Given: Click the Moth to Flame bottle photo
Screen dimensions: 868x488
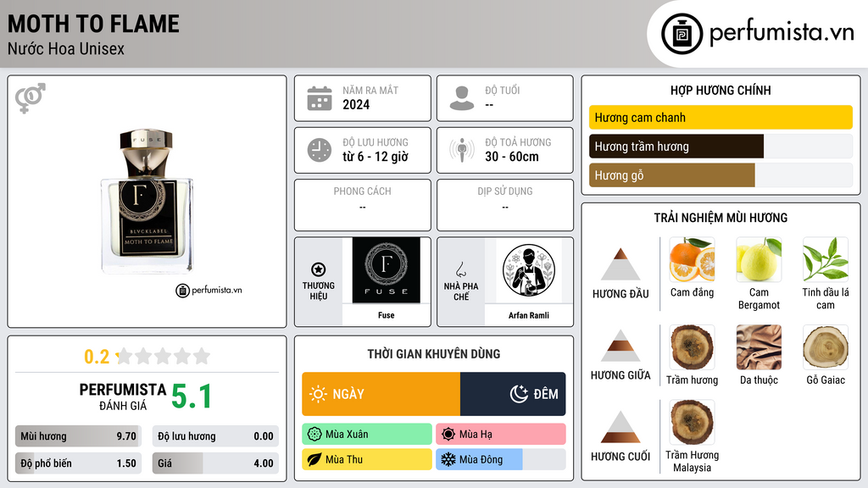Looking at the screenshot, I should point(147,202).
